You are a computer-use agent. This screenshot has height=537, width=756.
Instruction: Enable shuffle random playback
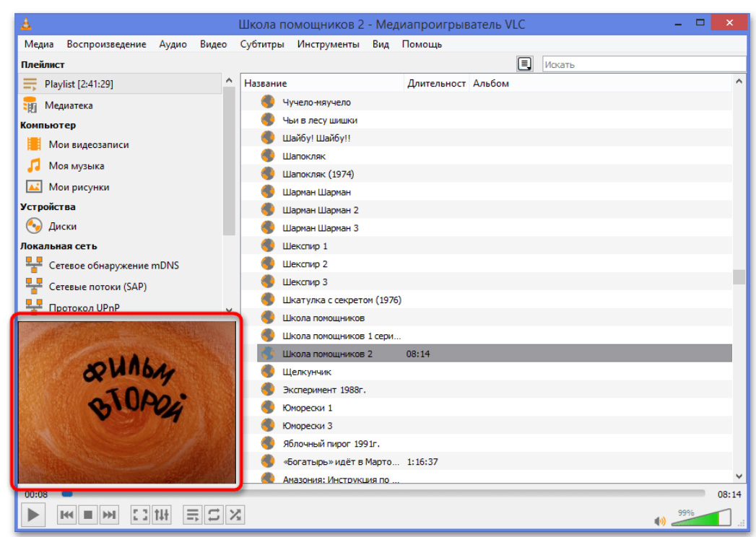[235, 515]
